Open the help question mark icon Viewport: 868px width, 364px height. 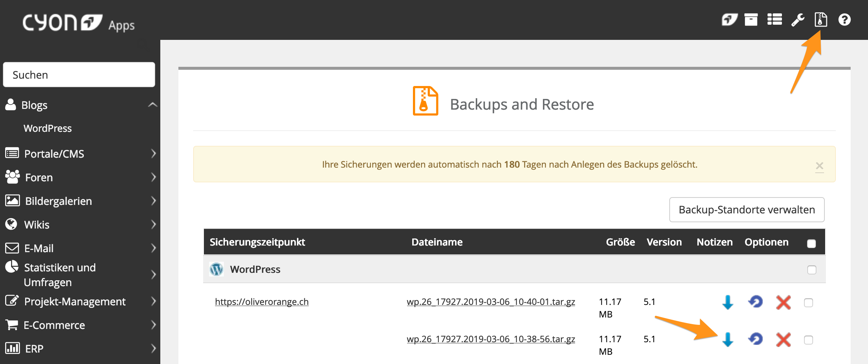844,20
